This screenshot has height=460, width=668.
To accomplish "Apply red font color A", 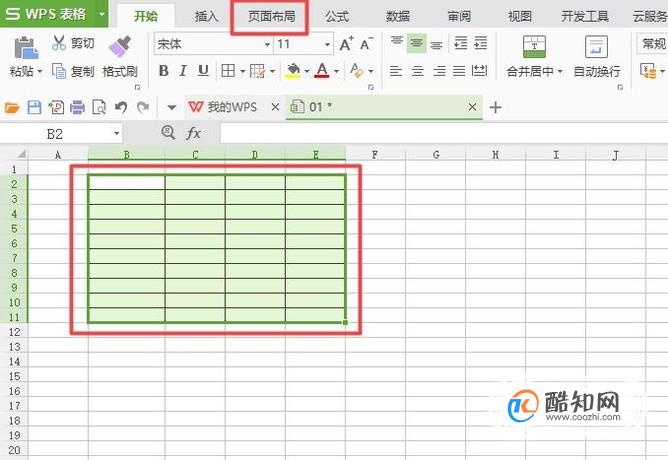I will [322, 70].
